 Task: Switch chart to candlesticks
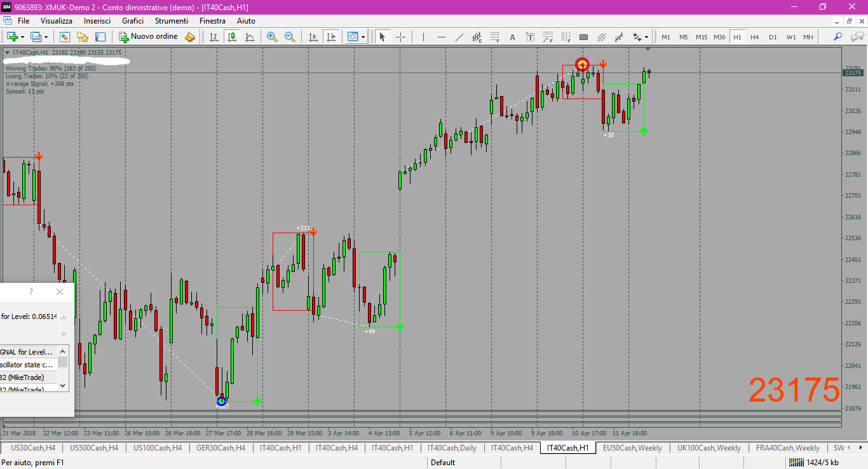pyautogui.click(x=232, y=37)
